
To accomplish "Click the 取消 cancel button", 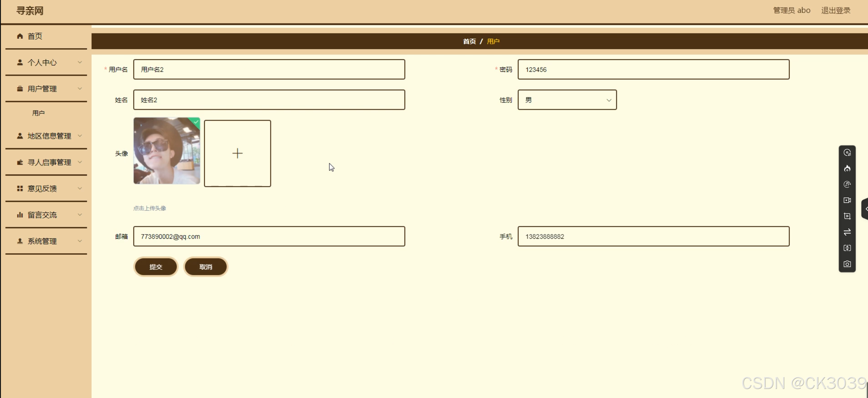I will coord(205,267).
